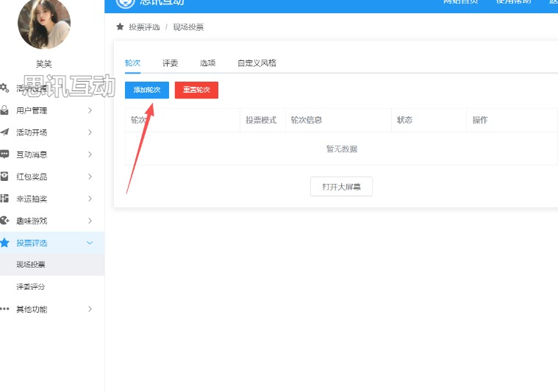Click the 红包奖品 red envelope icon
The height and width of the screenshot is (392, 558).
click(4, 177)
